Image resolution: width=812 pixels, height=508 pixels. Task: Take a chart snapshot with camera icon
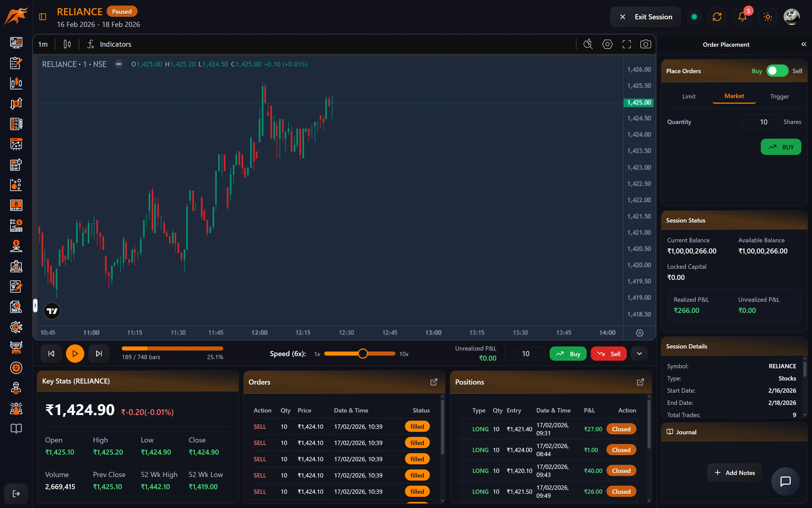click(x=646, y=44)
